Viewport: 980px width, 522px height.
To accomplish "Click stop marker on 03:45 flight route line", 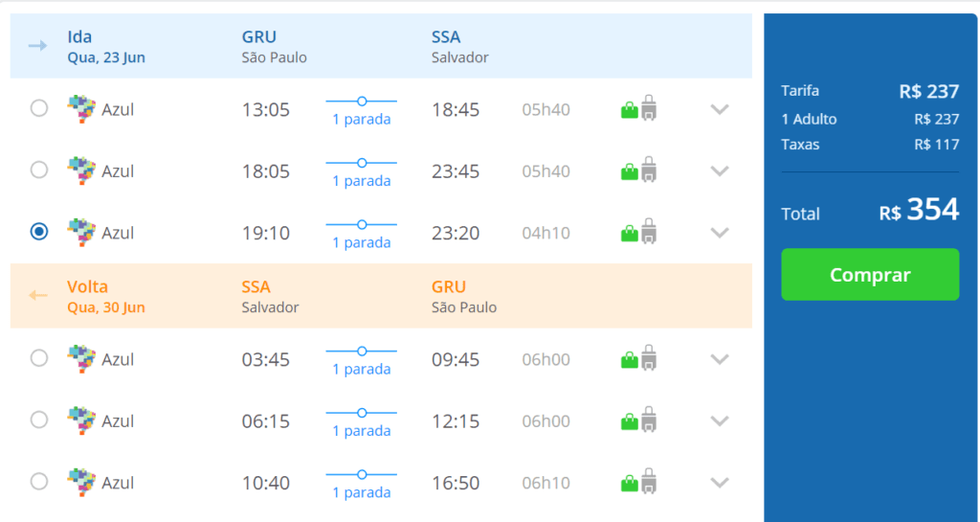I will tap(361, 351).
